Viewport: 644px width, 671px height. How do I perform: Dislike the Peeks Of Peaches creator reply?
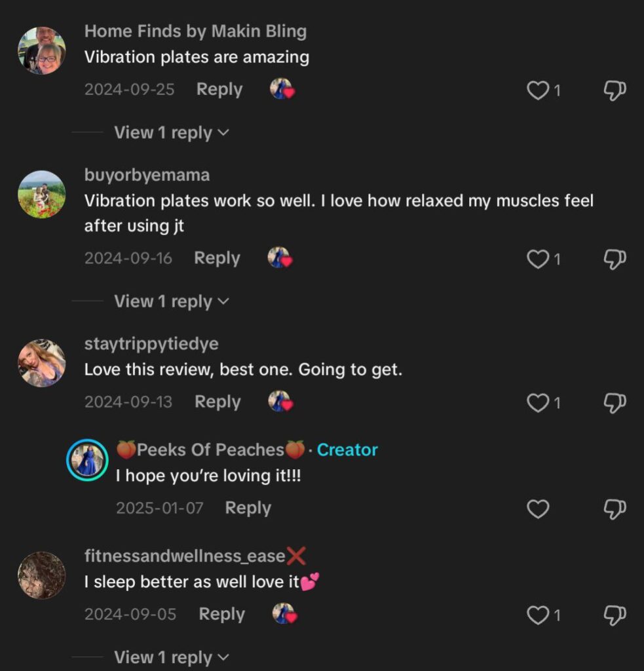point(615,508)
